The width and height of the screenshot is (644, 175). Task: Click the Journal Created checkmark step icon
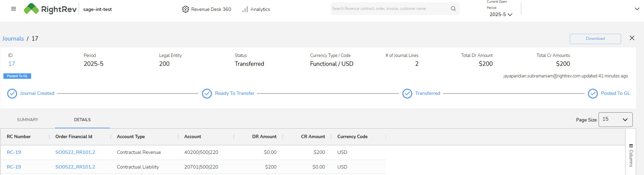click(x=12, y=93)
